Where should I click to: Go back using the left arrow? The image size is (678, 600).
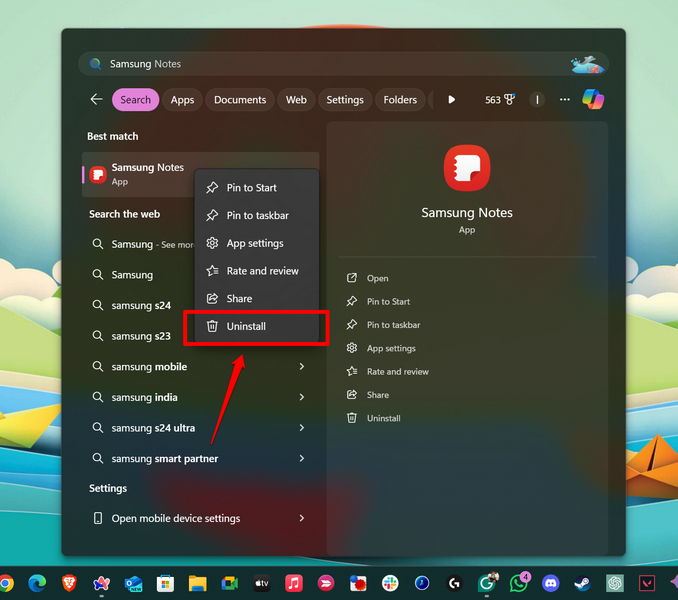pos(96,99)
